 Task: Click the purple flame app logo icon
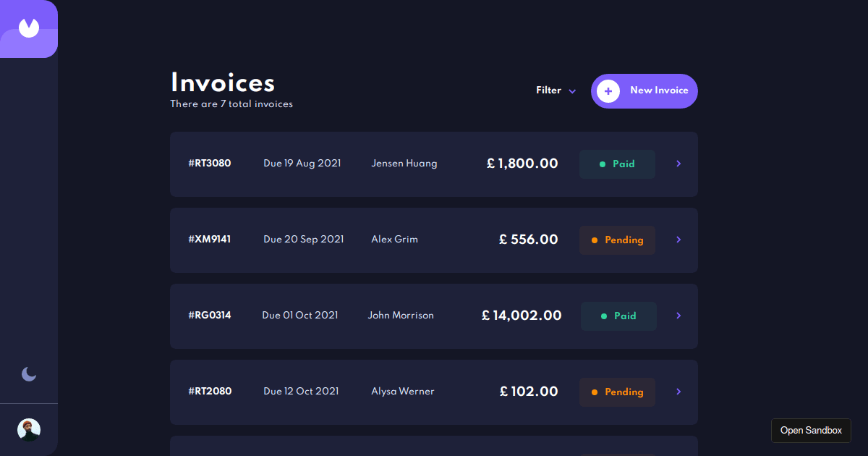point(29,29)
